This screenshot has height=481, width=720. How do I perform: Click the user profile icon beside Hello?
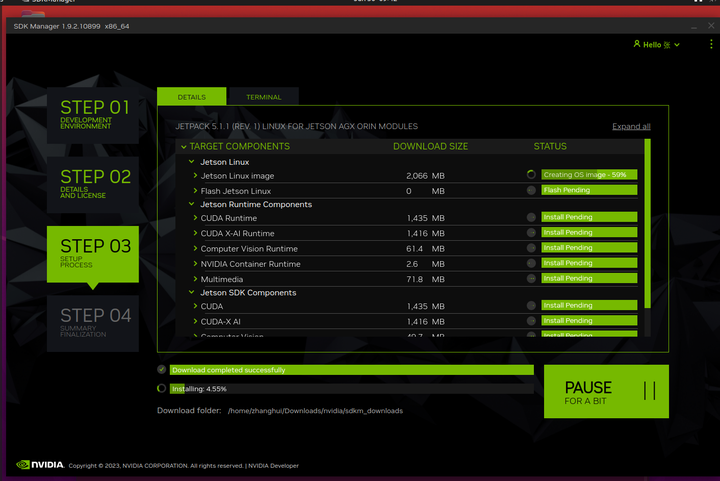(x=637, y=44)
